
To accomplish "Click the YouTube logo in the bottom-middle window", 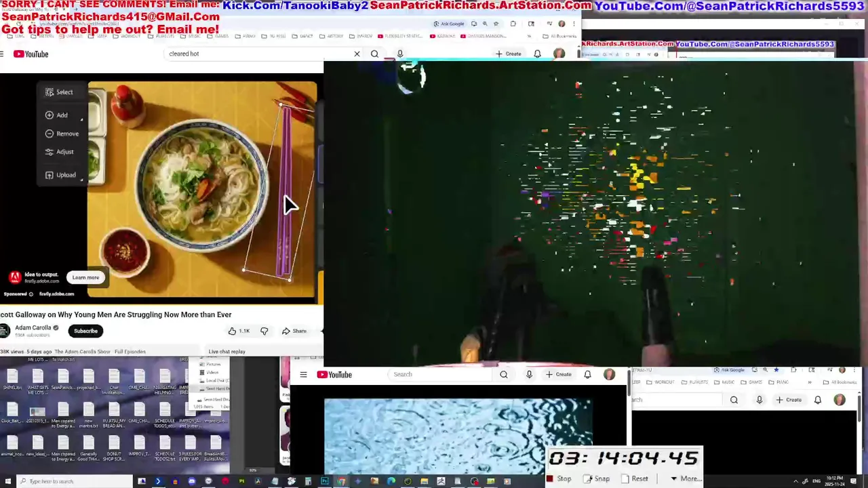I will pyautogui.click(x=334, y=374).
